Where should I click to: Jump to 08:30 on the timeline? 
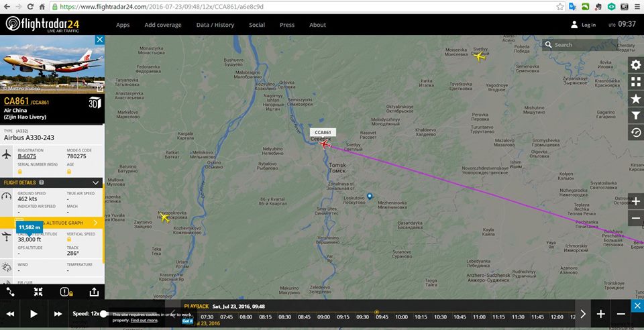pos(284,317)
